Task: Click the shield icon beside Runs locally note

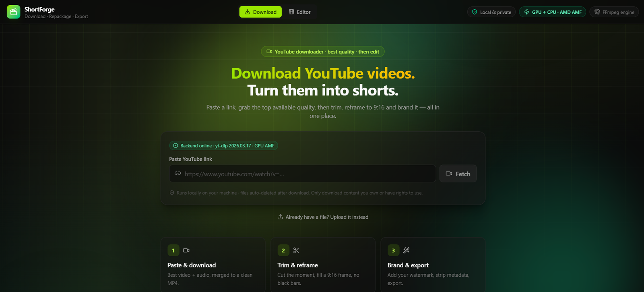Action: tap(172, 193)
